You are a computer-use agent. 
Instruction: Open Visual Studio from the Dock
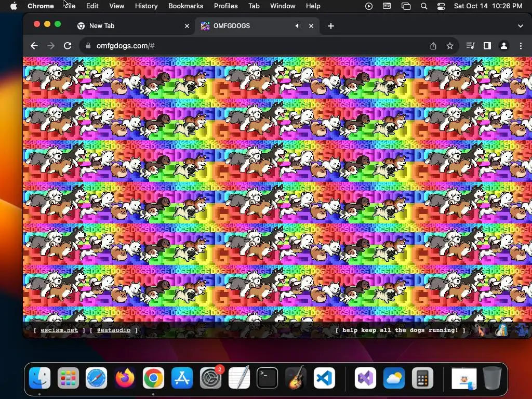tap(365, 378)
